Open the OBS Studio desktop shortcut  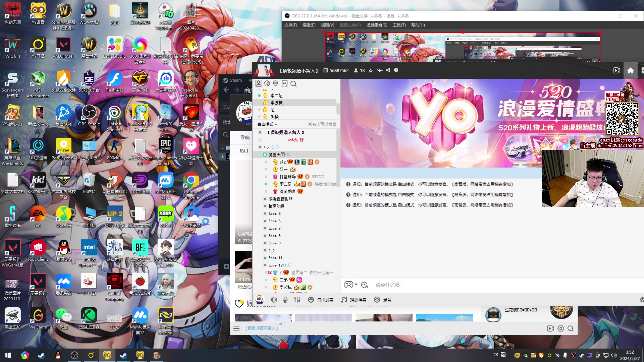pos(89,116)
